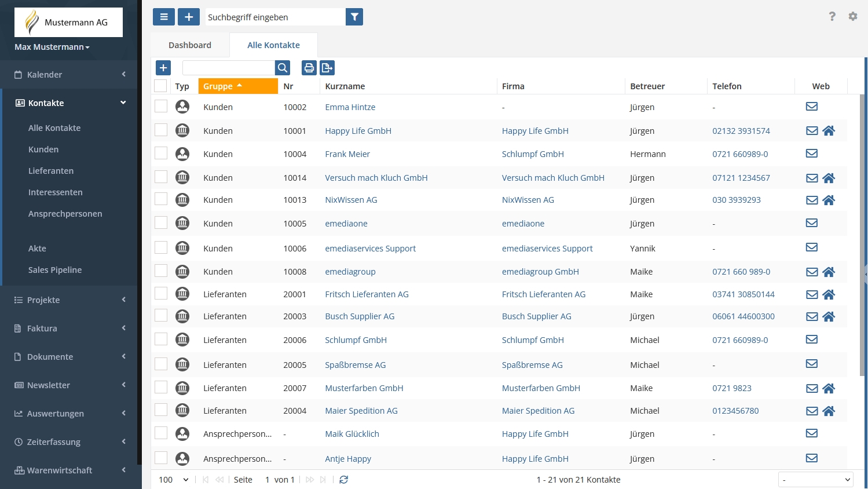Select the checkbox for NixWissen AG row
Viewport: 868px width, 489px height.
(161, 199)
